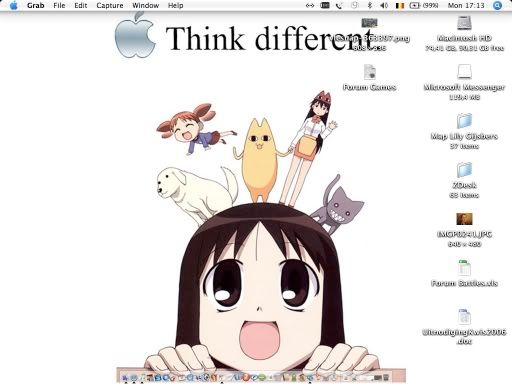
Task: Open the Grab application menu
Action: coord(35,5)
